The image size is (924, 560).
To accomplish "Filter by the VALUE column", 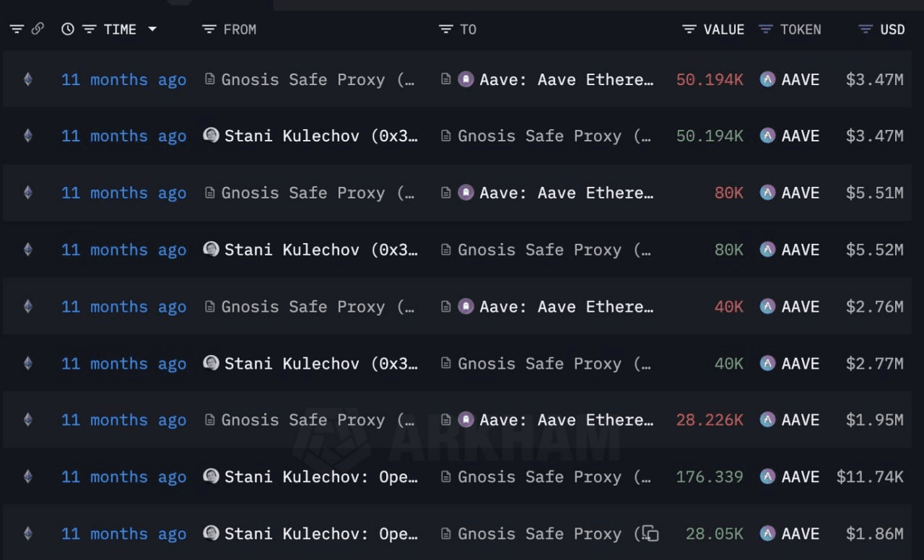I will point(689,29).
